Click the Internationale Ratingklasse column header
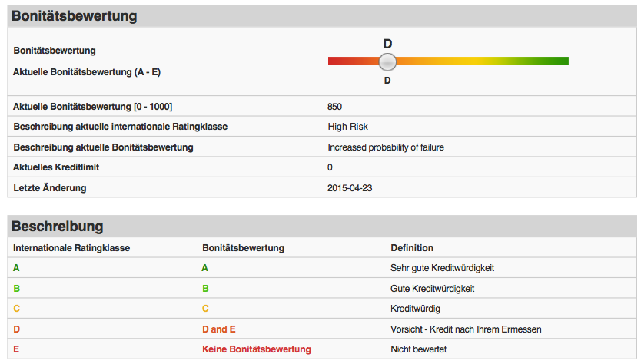The image size is (641, 364). click(x=71, y=248)
